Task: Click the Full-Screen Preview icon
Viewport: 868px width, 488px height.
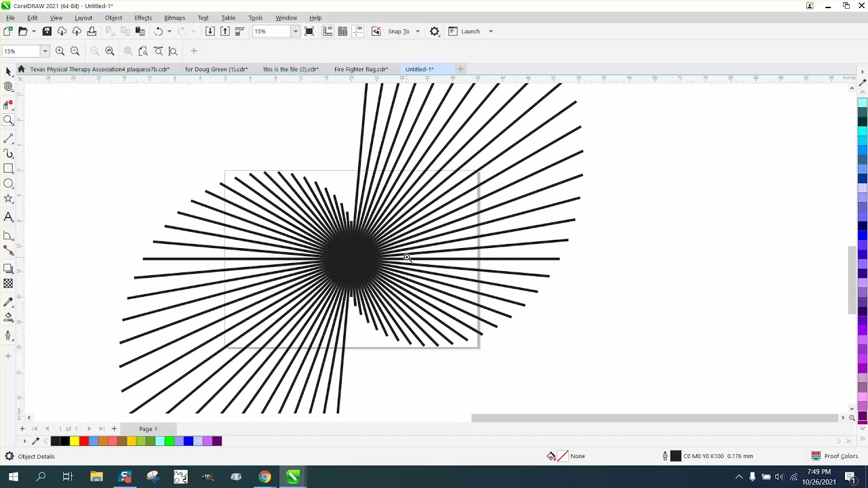Action: 309,31
